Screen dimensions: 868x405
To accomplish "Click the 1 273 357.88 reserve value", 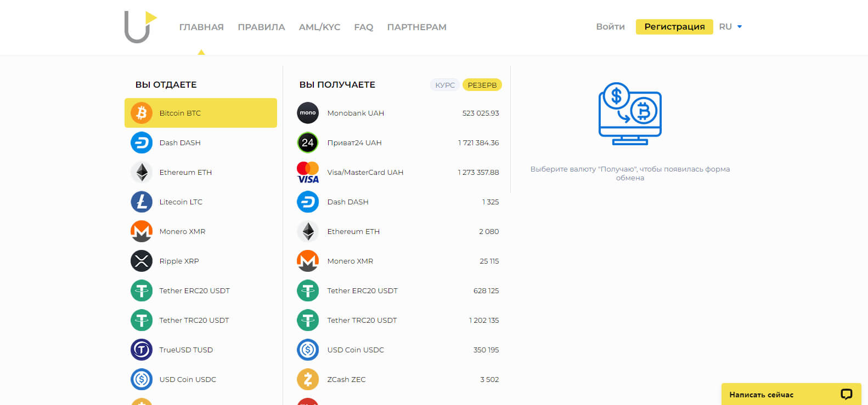I will pyautogui.click(x=478, y=172).
